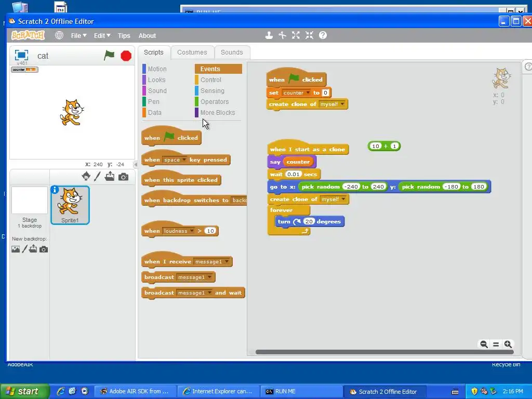Click the project title cat field

click(x=43, y=56)
